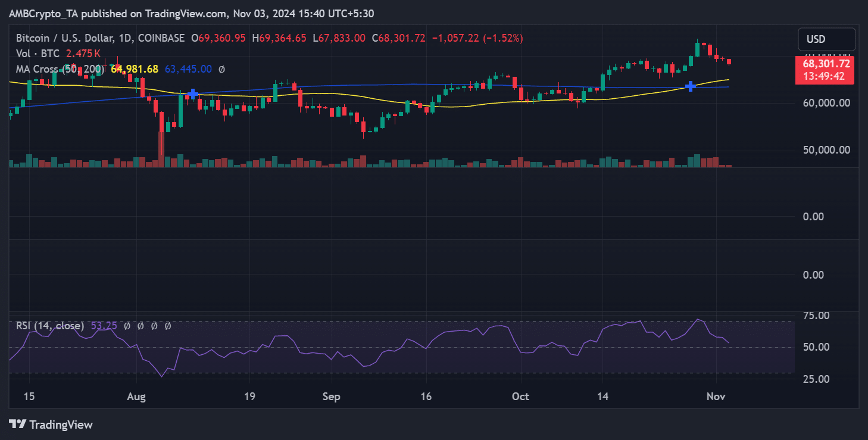Viewport: 868px width, 440px height.
Task: Click the close price C68,301.72
Action: (x=398, y=38)
